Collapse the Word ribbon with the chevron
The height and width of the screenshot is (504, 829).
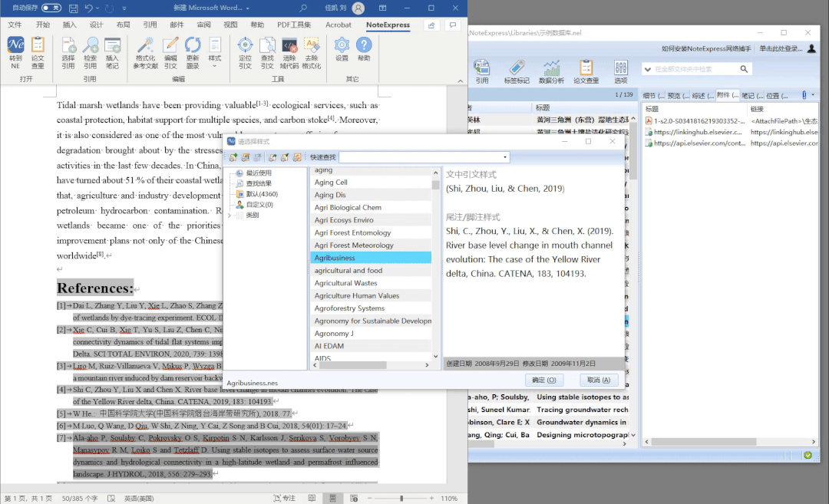point(460,81)
